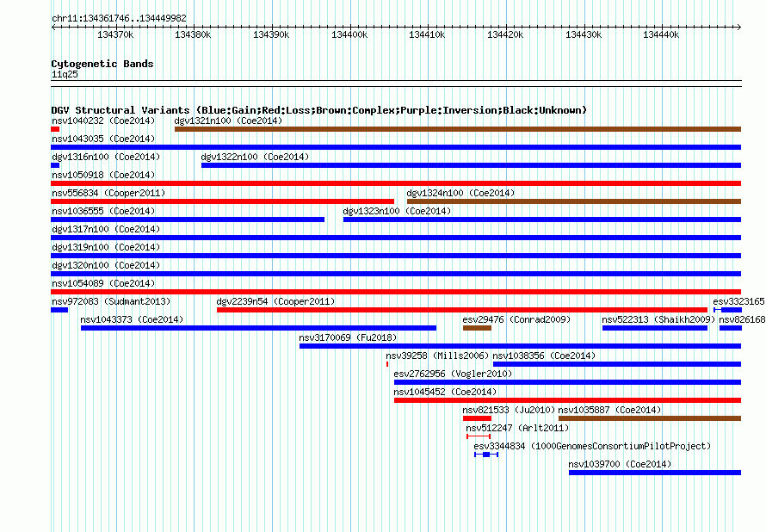
Task: Click esv3344834 (1000GenomesConsortiumPilotProject) label
Action: 592,446
